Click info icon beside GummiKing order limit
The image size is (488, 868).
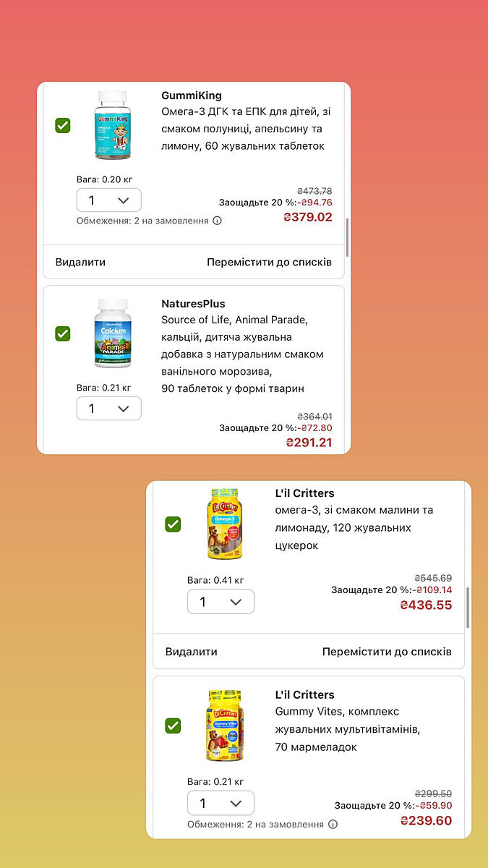click(x=217, y=221)
